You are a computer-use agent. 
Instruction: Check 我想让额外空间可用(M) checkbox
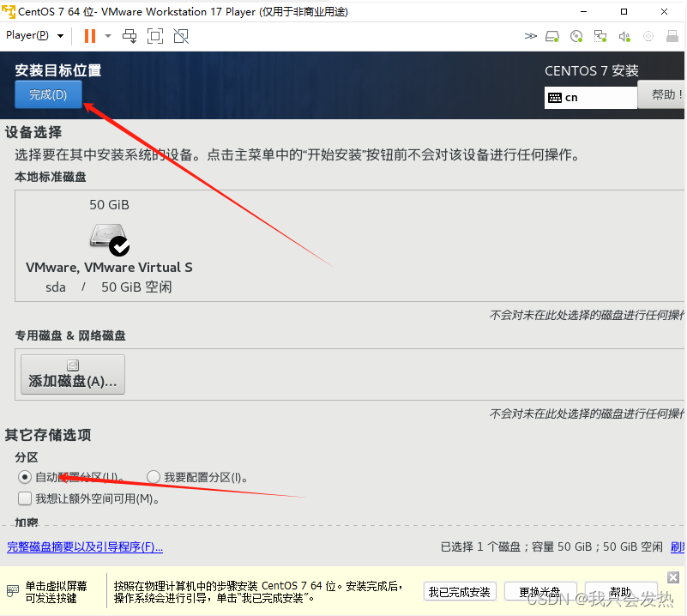(25, 498)
